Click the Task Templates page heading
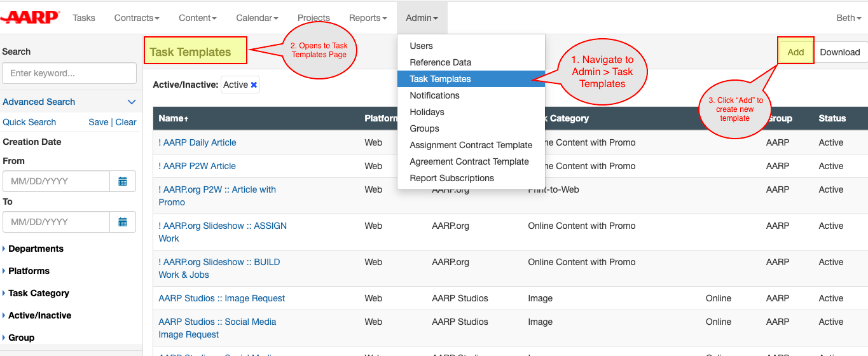This screenshot has height=356, width=868. click(190, 52)
